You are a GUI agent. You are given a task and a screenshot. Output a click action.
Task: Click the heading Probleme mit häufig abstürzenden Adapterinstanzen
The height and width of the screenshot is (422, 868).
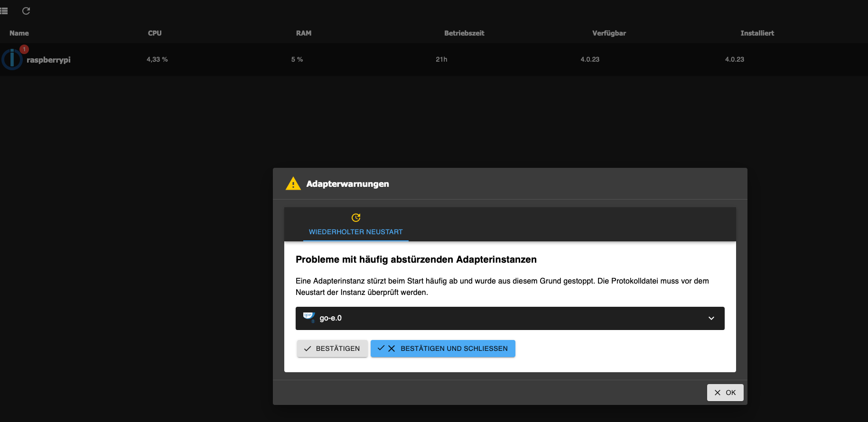click(416, 259)
